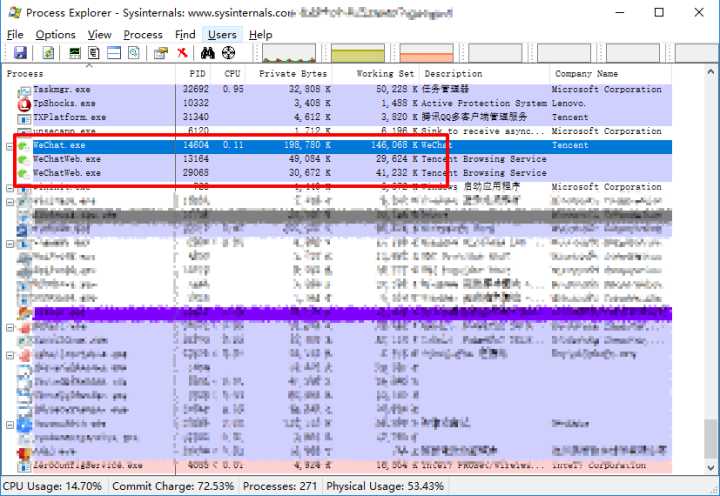Click PID value 14604

click(196, 145)
